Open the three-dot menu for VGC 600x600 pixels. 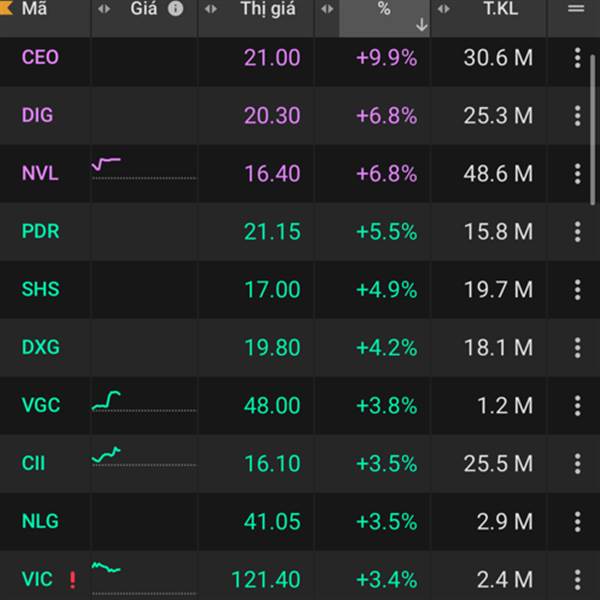(x=577, y=406)
